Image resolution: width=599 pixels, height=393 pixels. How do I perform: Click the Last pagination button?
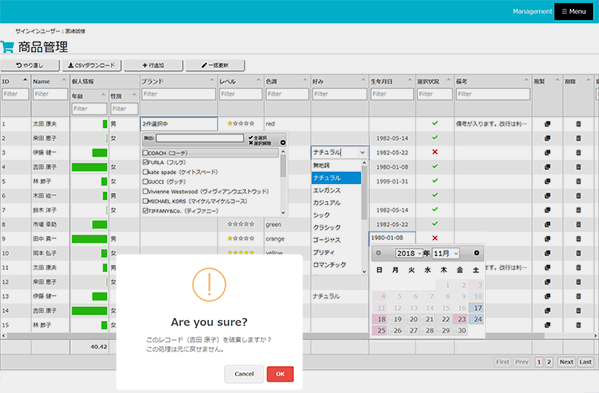coord(585,362)
